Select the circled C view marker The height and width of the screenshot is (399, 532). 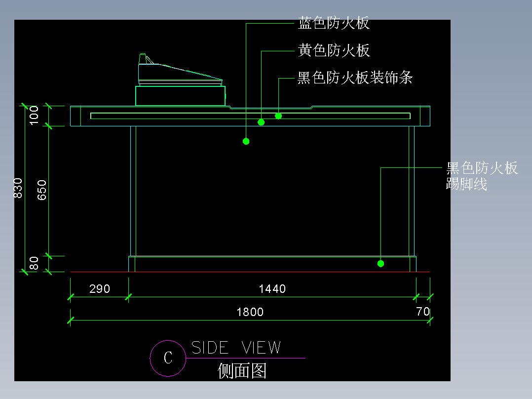168,358
